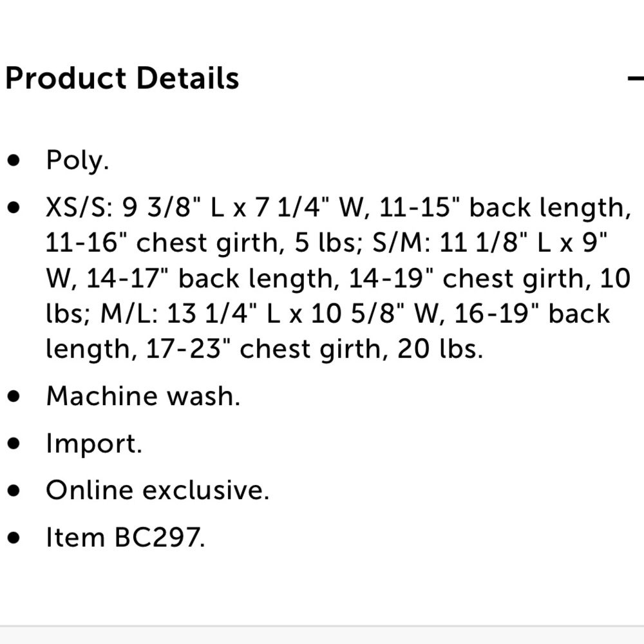Click the bullet before Item BC297
This screenshot has height=644, width=644.
pos(14,537)
